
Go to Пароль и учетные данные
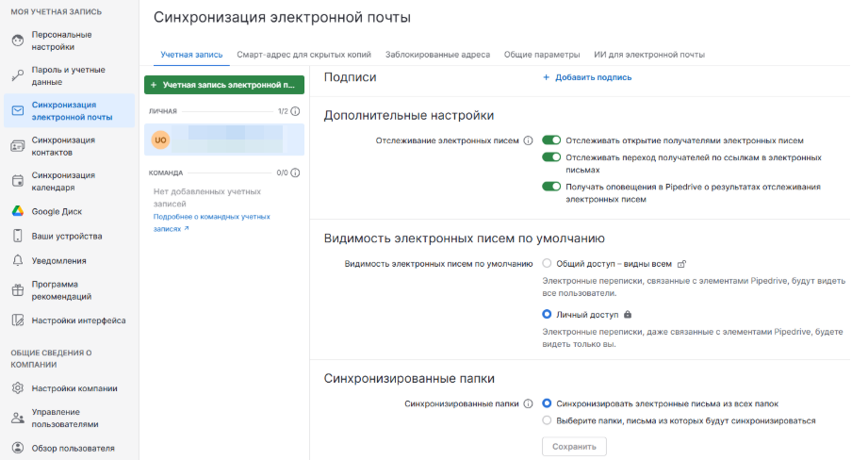[x=69, y=75]
